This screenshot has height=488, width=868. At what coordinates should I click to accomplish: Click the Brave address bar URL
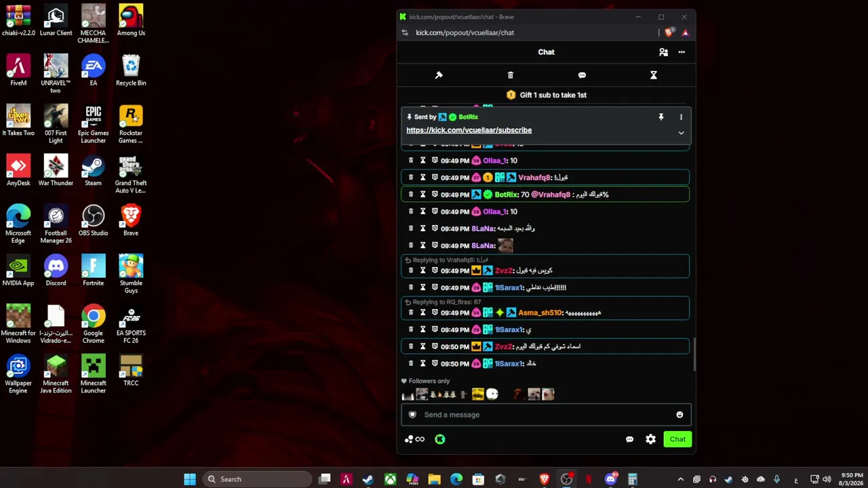click(x=465, y=33)
